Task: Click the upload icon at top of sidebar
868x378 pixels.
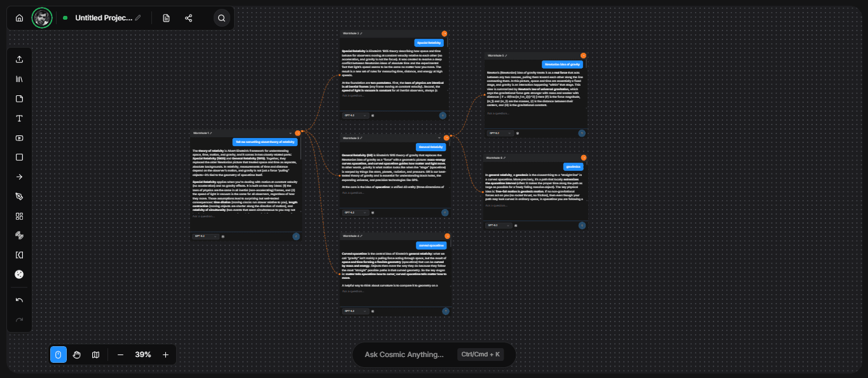Action: click(19, 59)
